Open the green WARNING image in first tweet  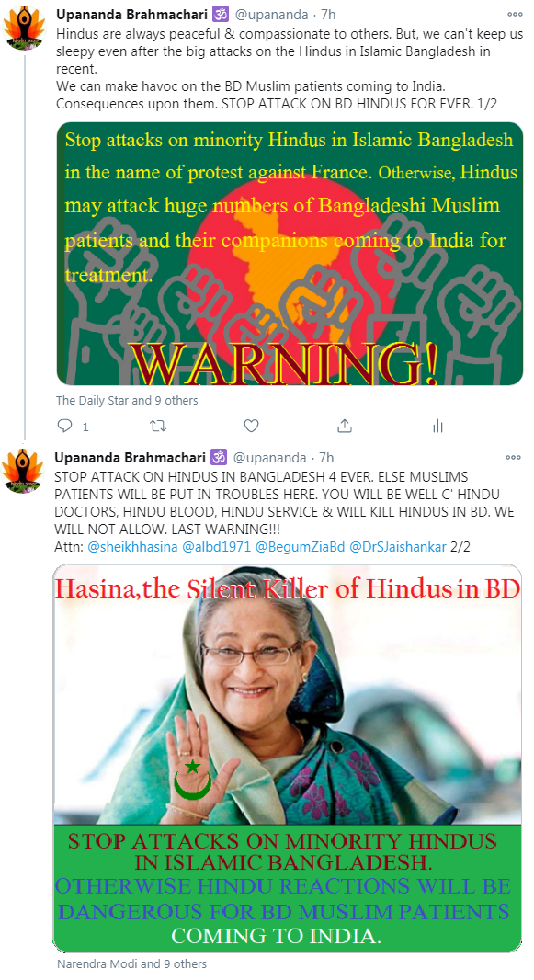[290, 254]
